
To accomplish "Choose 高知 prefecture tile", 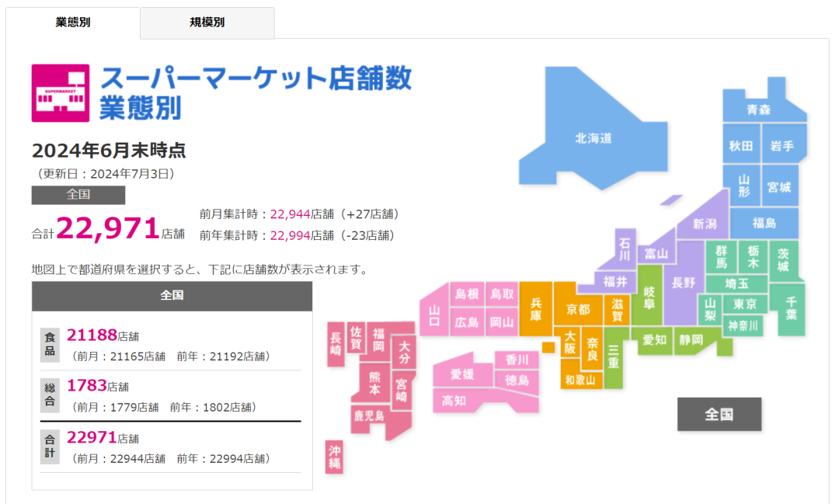I will tap(454, 400).
